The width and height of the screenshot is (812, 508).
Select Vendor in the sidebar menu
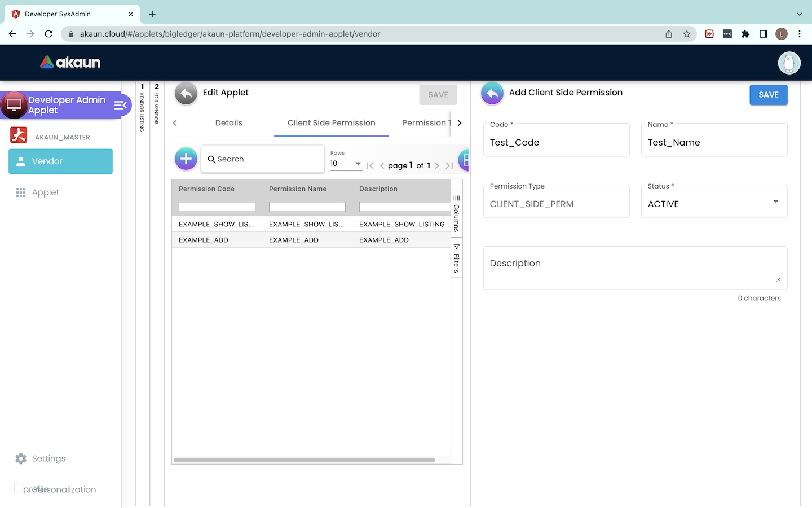pyautogui.click(x=61, y=161)
